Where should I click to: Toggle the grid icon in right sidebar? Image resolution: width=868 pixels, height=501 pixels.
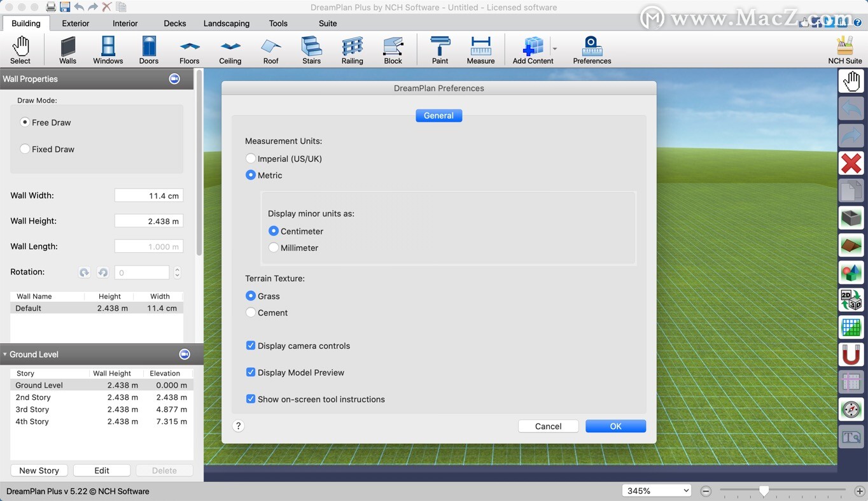point(851,327)
